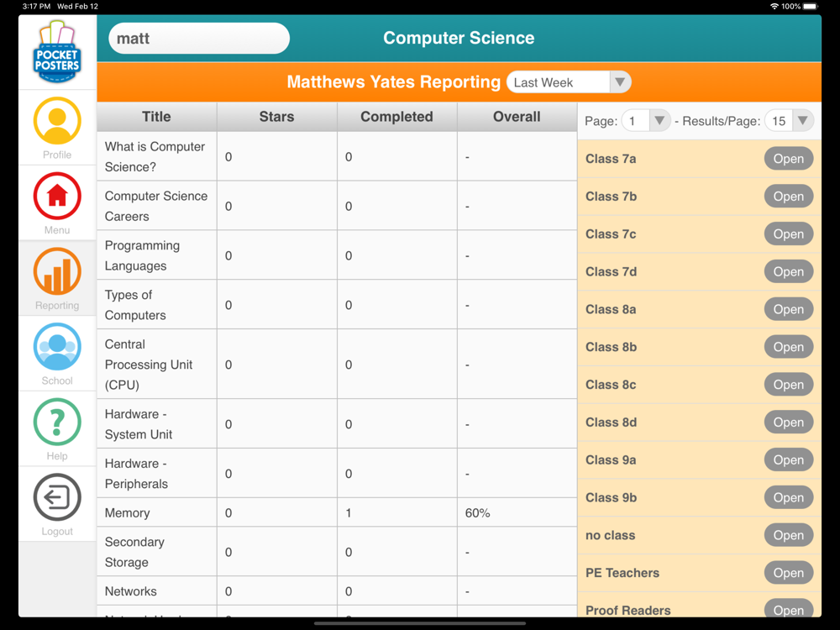Go to the Menu home icon
This screenshot has width=840, height=630.
[57, 196]
